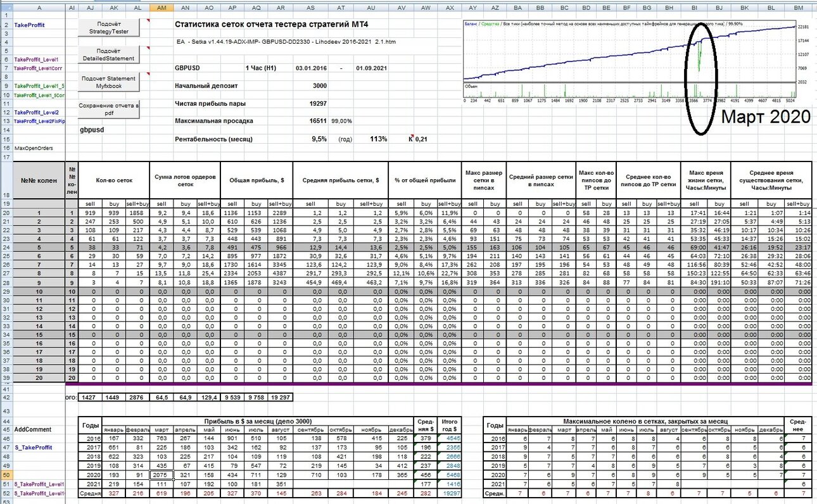
Task: Select the 2016 yearly total 4545
Action: click(450, 438)
